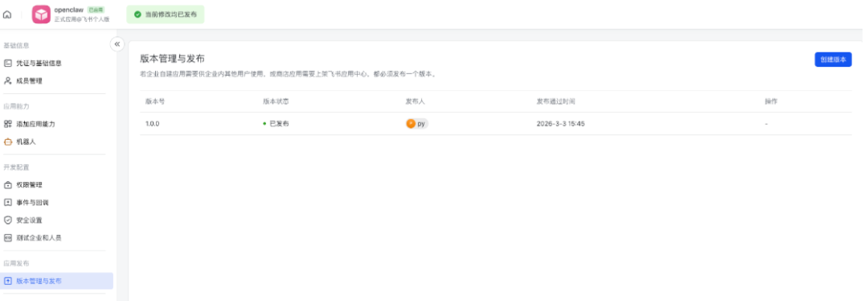868x301 pixels.
Task: Select the 测试企业和人员 icon
Action: [8, 237]
